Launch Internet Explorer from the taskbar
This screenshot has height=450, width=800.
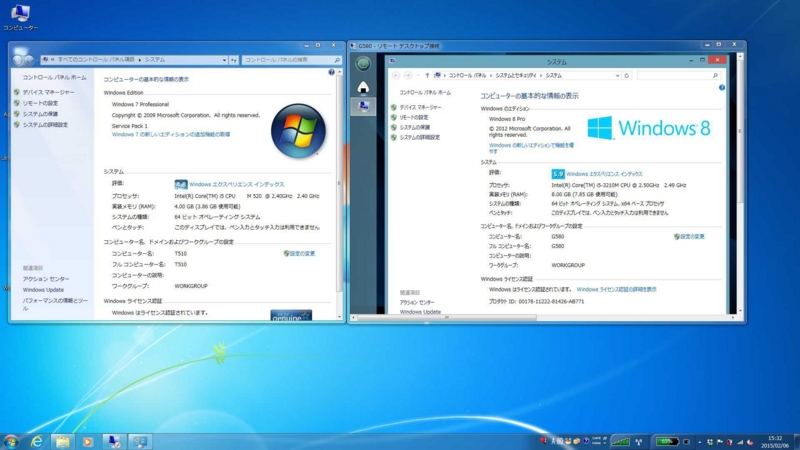tap(37, 442)
